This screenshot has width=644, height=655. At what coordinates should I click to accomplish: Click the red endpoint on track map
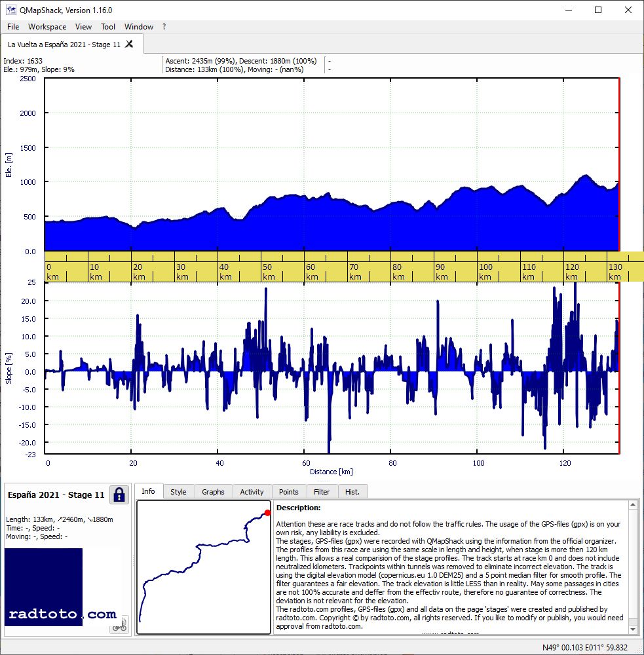pyautogui.click(x=267, y=513)
